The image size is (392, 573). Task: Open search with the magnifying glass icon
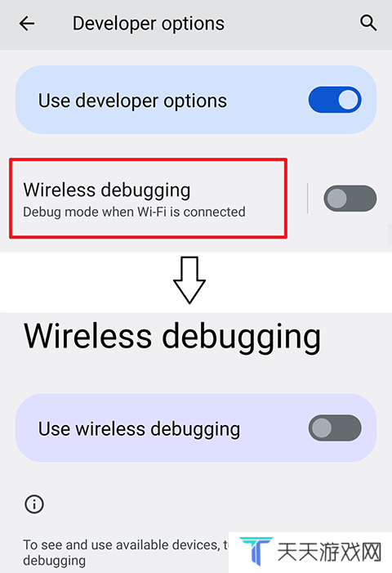368,24
